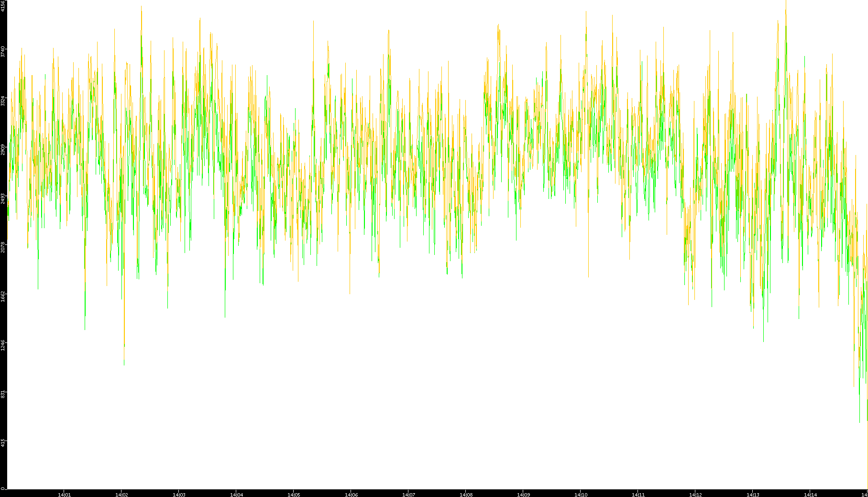The image size is (868, 497).
Task: Click the 1246 vertical axis label
Action: tap(3, 344)
